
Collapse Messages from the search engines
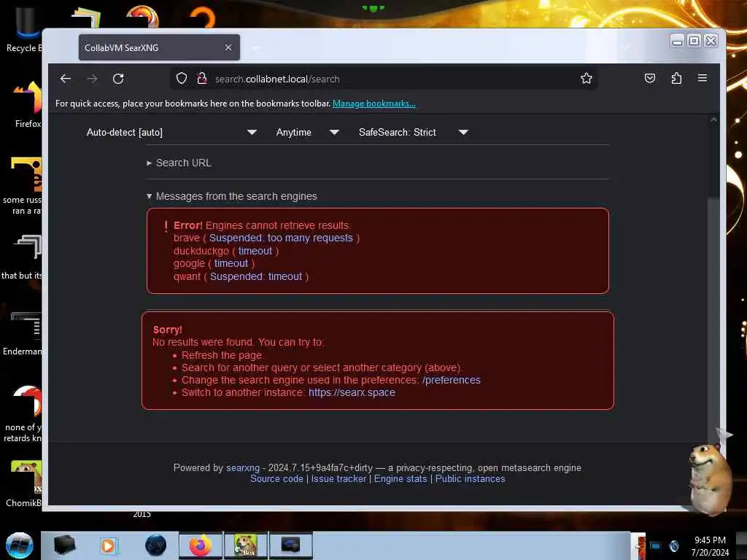pyautogui.click(x=231, y=196)
